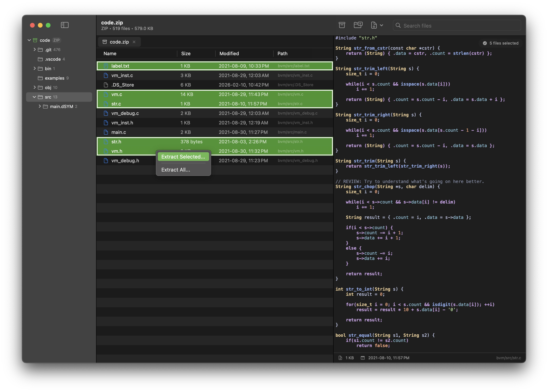Select the str.h file row

tap(215, 142)
